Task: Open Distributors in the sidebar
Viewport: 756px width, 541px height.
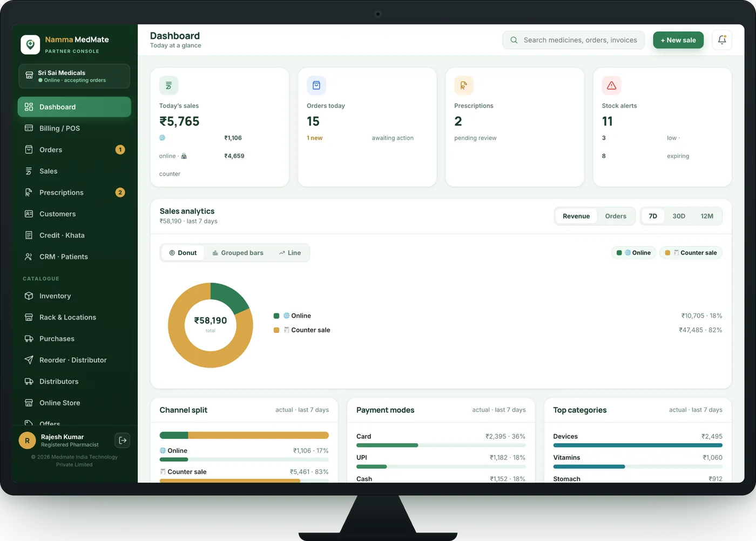Action: (x=75, y=382)
